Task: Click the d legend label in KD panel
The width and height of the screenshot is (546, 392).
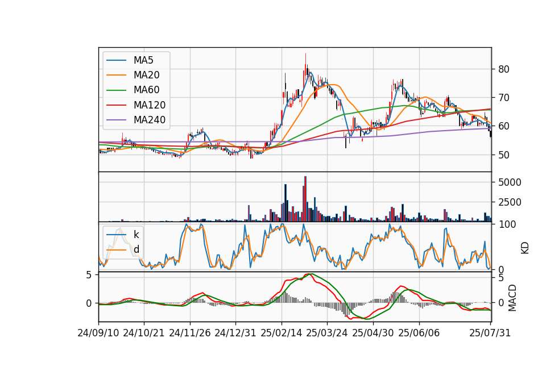Action: (x=136, y=249)
